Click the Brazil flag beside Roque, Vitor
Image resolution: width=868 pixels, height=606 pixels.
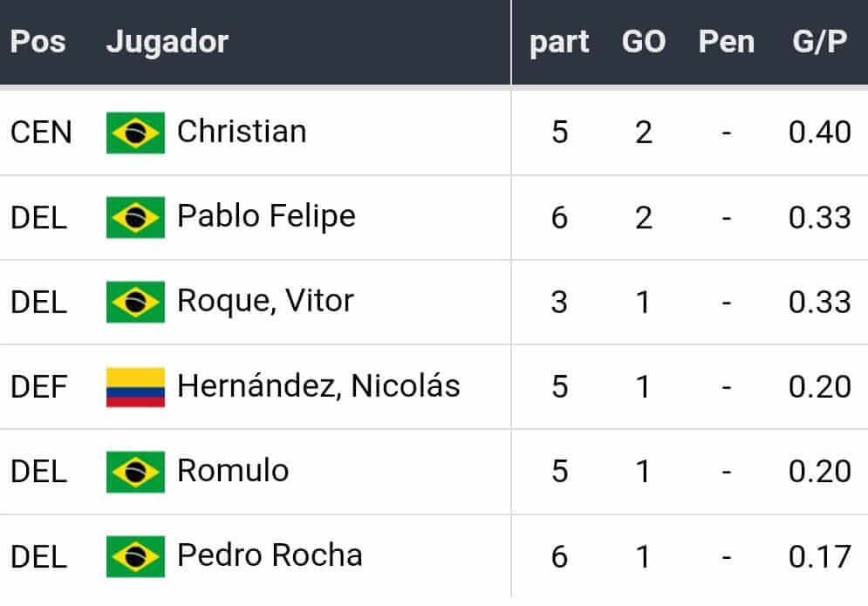[x=135, y=302]
